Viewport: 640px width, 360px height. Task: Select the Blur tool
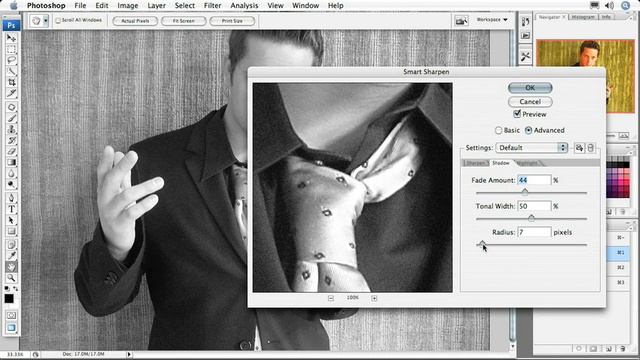coord(11,173)
